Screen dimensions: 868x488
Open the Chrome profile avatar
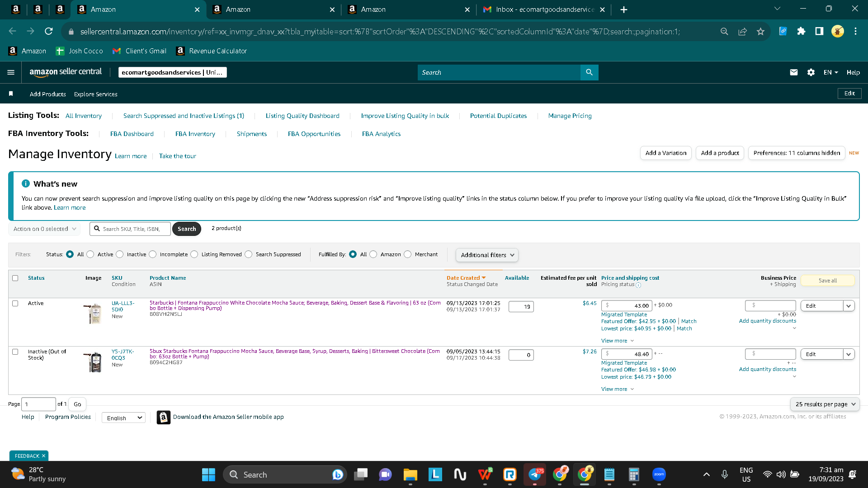coord(837,31)
